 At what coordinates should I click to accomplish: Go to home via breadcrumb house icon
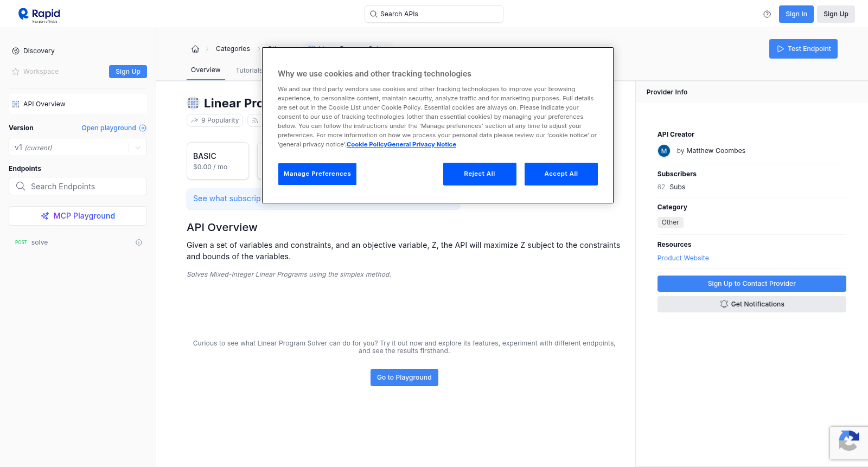click(x=195, y=49)
